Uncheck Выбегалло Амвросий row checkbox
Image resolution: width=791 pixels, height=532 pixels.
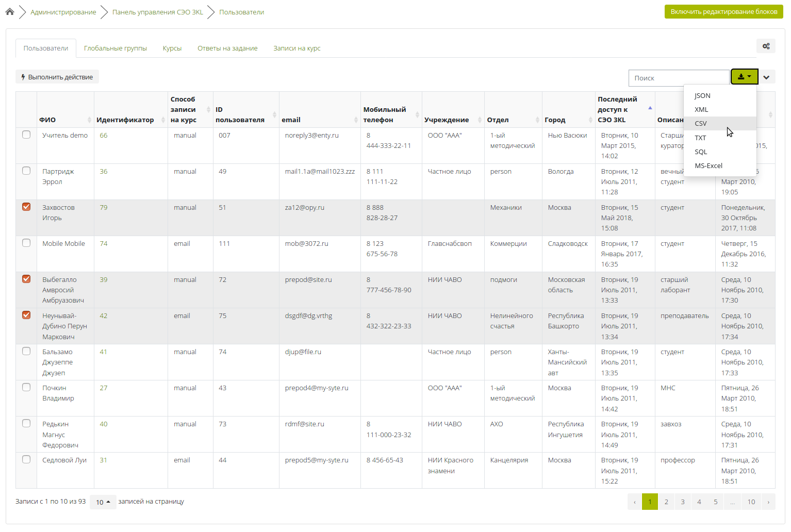click(x=26, y=279)
